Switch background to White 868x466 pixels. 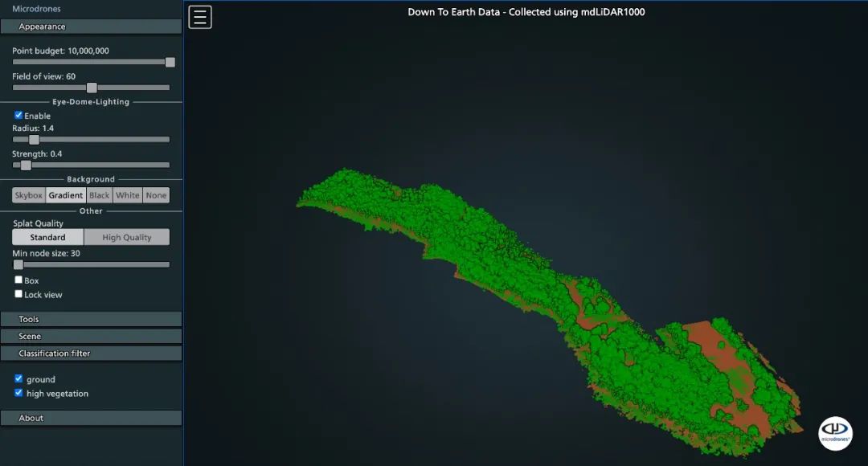click(128, 195)
